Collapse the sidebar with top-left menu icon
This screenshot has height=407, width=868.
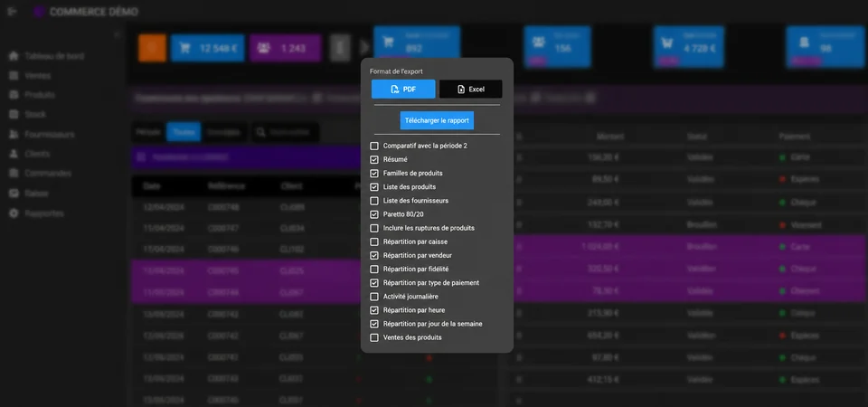tap(12, 12)
